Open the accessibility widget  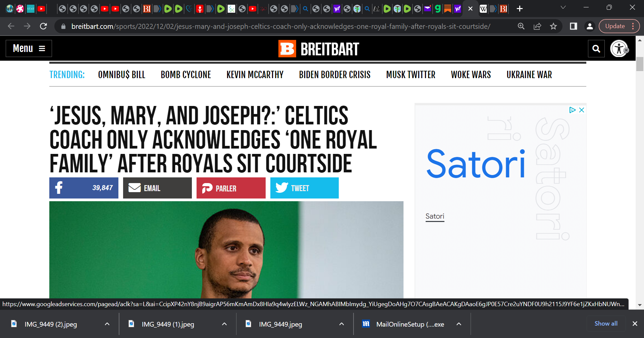click(619, 49)
